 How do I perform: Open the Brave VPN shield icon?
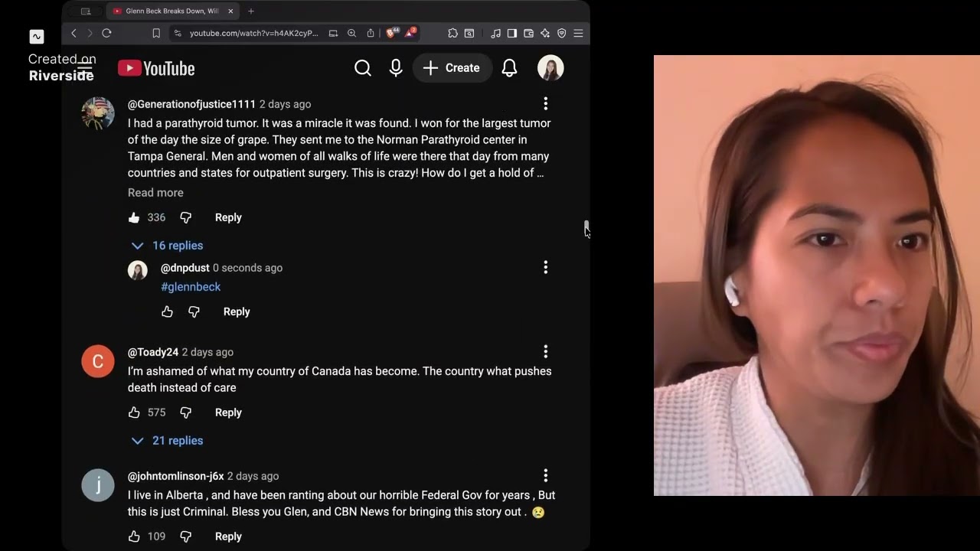(x=562, y=33)
